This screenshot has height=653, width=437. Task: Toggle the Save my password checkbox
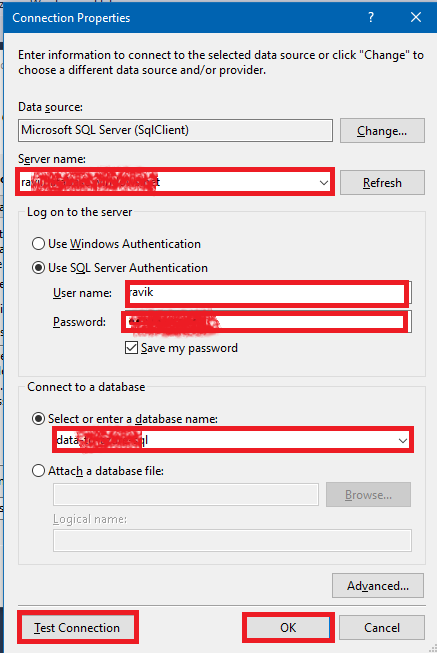click(x=132, y=348)
